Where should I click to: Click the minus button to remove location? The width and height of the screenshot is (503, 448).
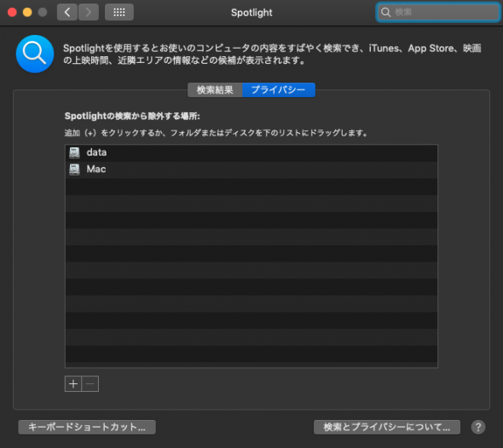[90, 383]
